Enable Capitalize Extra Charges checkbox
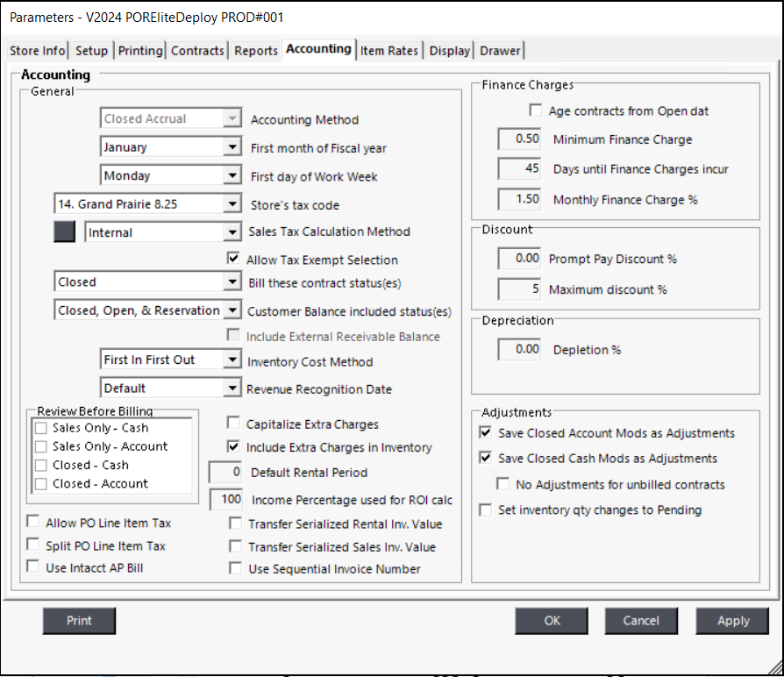Image resolution: width=784 pixels, height=677 pixels. [x=233, y=424]
